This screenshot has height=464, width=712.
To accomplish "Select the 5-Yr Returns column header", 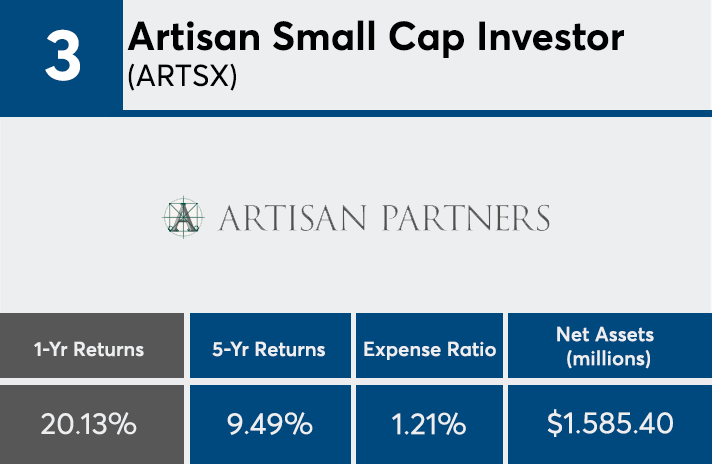I will coord(269,349).
